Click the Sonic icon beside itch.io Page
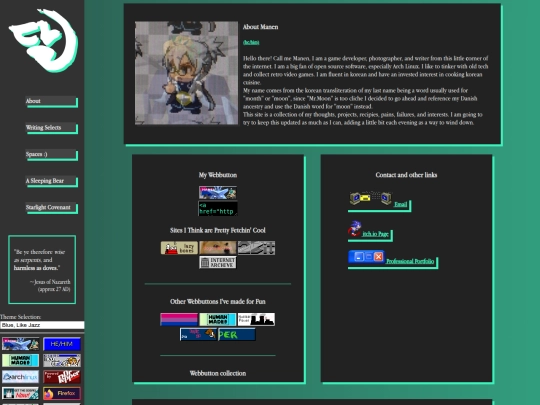540x405 pixels. tap(354, 229)
